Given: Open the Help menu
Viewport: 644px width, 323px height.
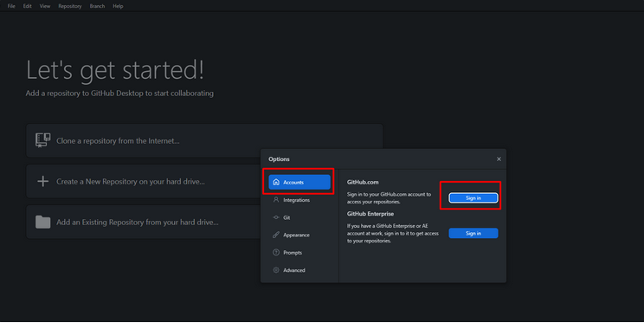Looking at the screenshot, I should coord(118,6).
